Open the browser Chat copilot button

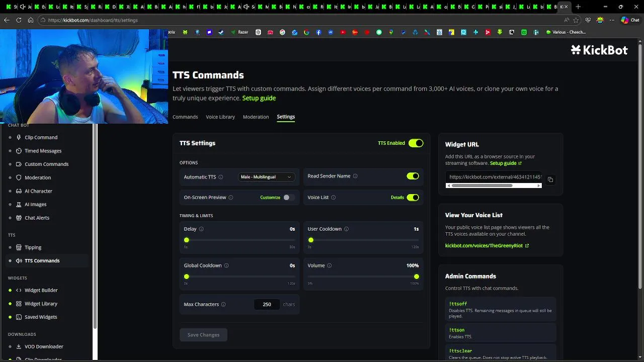[631, 20]
